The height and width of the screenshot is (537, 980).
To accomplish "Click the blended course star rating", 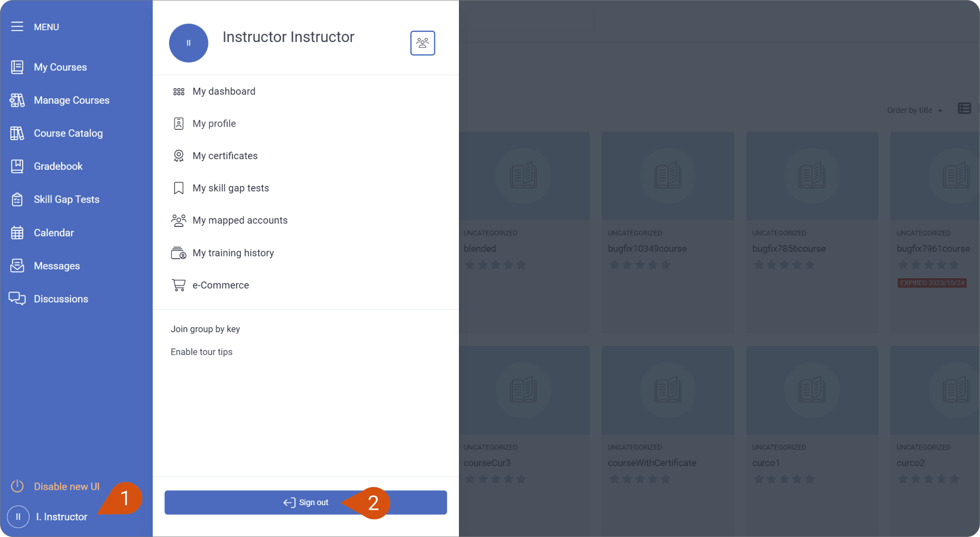I will tap(496, 265).
